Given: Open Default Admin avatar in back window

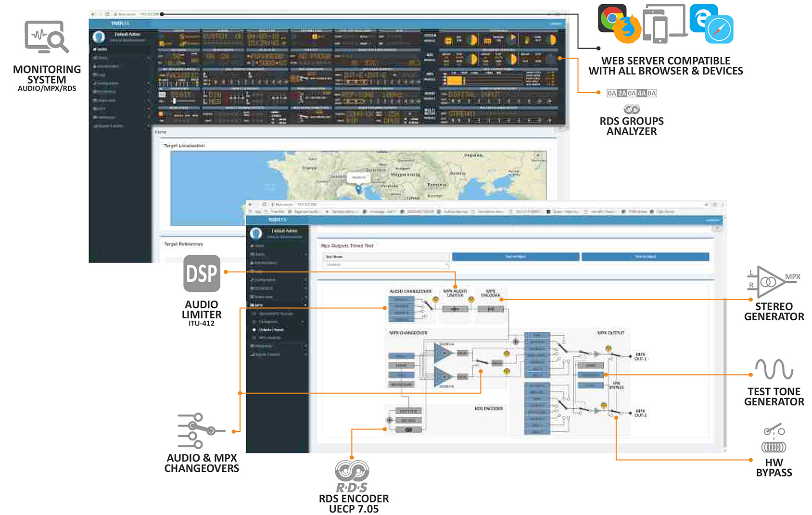Looking at the screenshot, I should (99, 37).
